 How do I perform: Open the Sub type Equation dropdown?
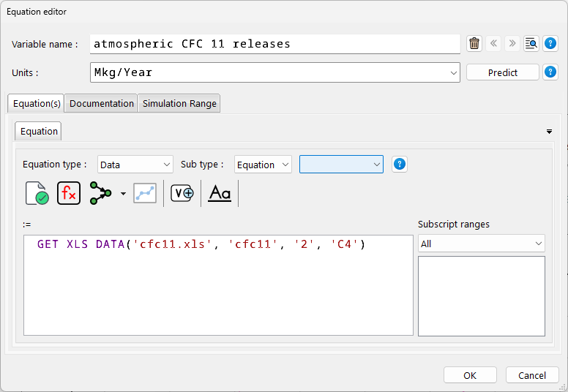pos(263,165)
